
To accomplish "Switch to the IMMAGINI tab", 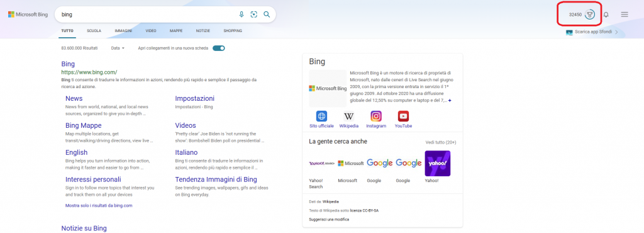I will (x=123, y=31).
